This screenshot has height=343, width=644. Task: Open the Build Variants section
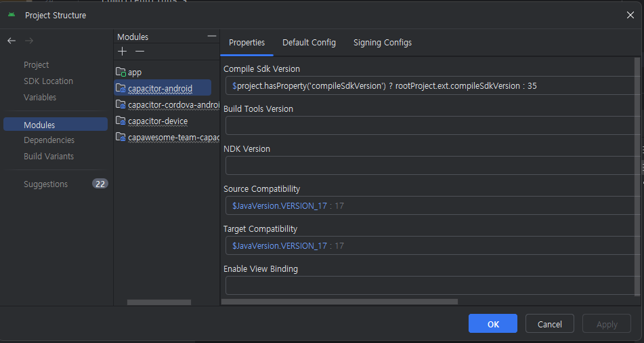click(x=49, y=157)
